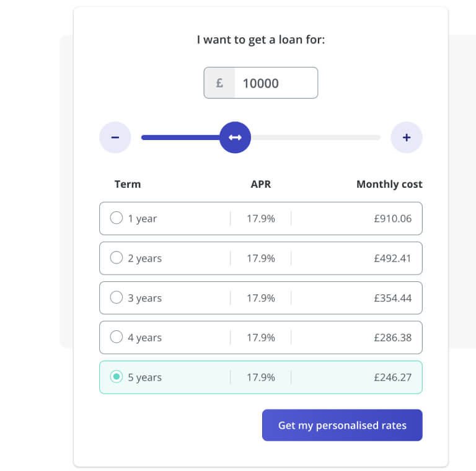Click the pound sign currency prefix
The height and width of the screenshot is (471, 476).
219,83
